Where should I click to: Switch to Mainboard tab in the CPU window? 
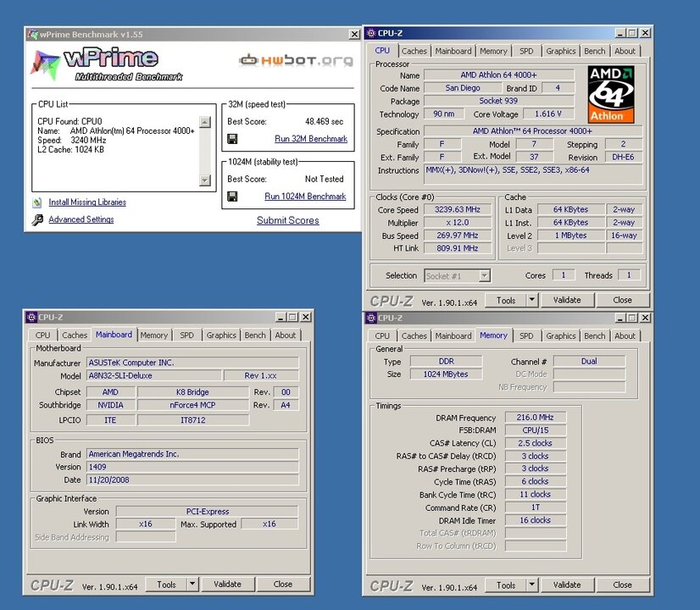click(x=453, y=51)
